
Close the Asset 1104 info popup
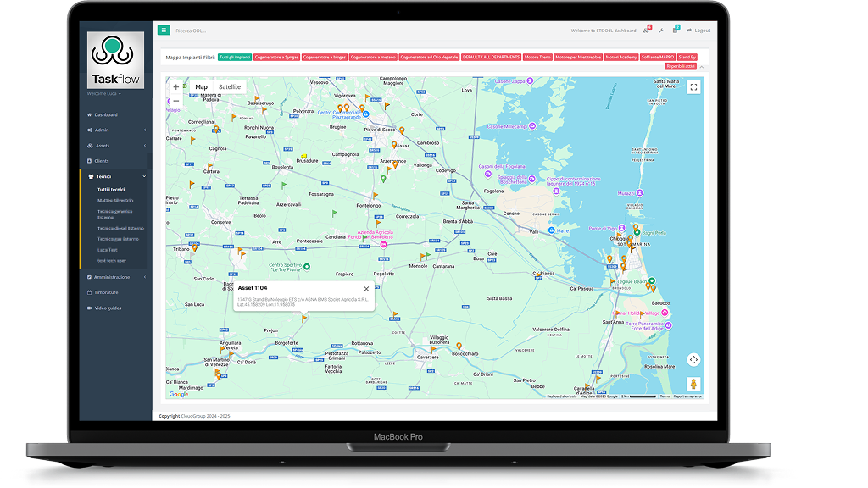(366, 289)
